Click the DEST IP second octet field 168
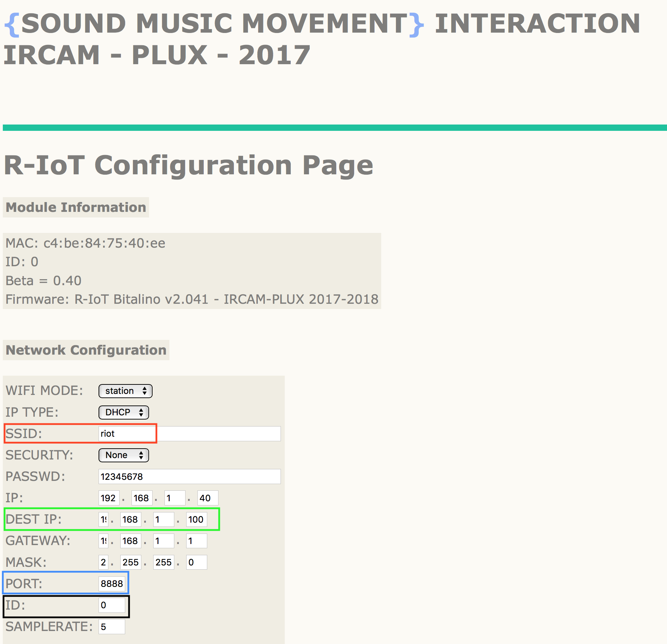This screenshot has height=644, width=667. coord(130,519)
